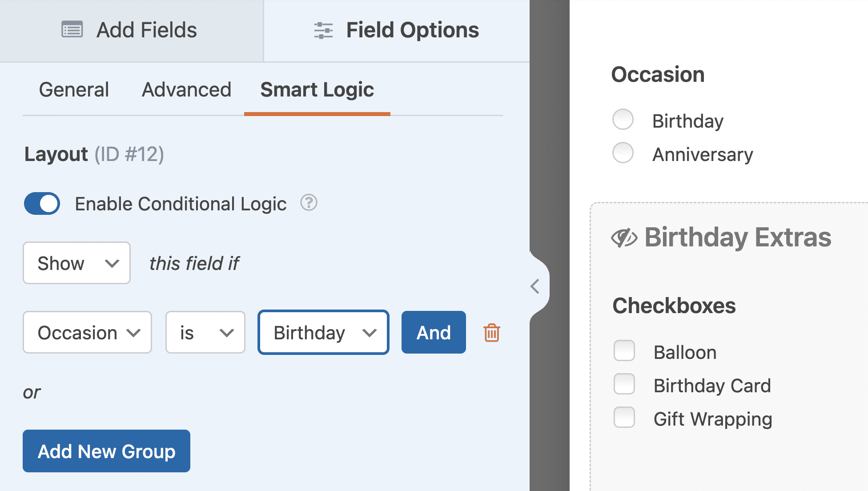Screen dimensions: 868x491
Task: Open the Occasion field dropdown
Action: pyautogui.click(x=87, y=332)
